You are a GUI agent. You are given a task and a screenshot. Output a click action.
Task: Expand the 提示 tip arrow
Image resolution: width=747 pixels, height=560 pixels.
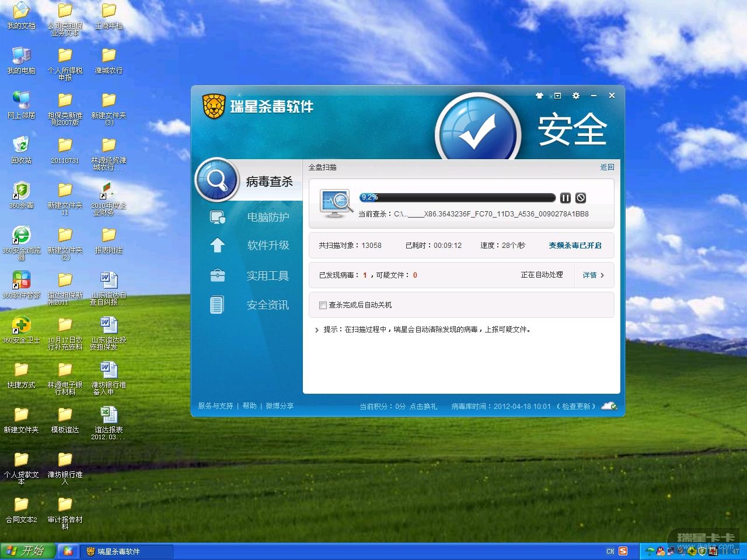click(317, 330)
